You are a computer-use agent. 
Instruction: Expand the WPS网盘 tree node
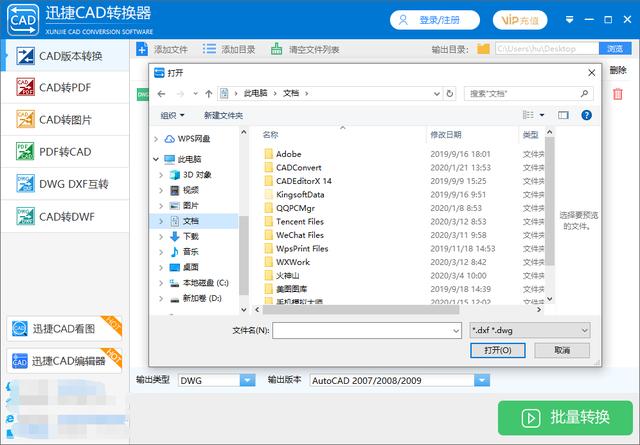pyautogui.click(x=156, y=139)
